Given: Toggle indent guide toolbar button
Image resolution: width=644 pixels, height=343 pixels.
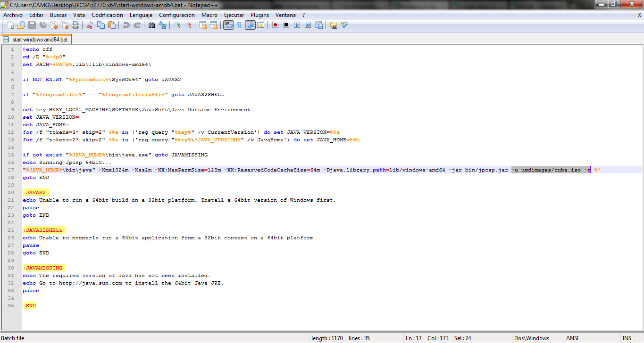Looking at the screenshot, I should (x=250, y=25).
